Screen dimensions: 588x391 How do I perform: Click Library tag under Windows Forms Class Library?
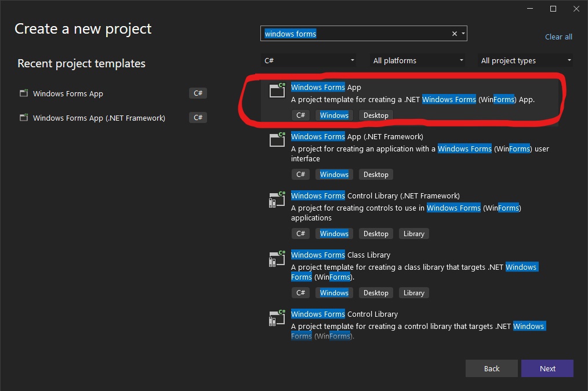coord(413,293)
